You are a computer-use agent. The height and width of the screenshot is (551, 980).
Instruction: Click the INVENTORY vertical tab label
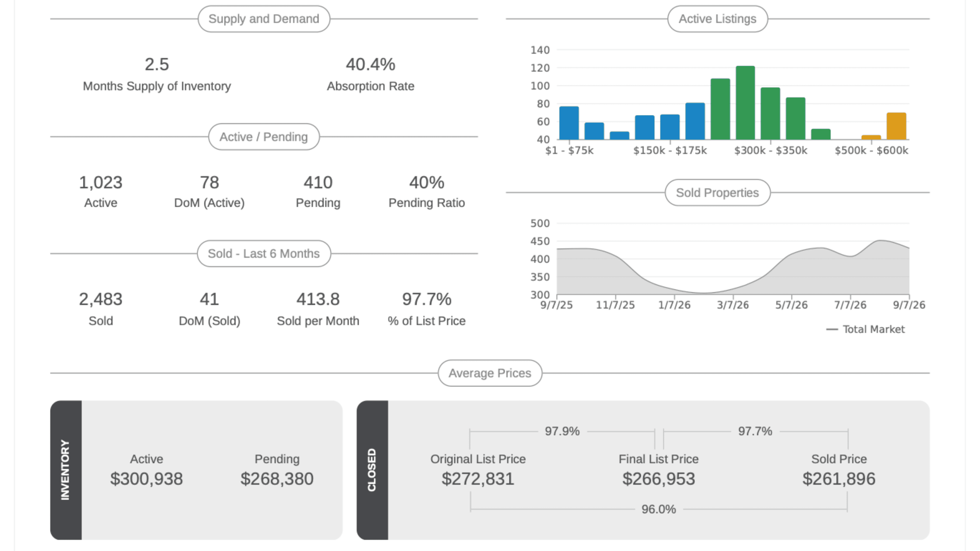pos(65,470)
